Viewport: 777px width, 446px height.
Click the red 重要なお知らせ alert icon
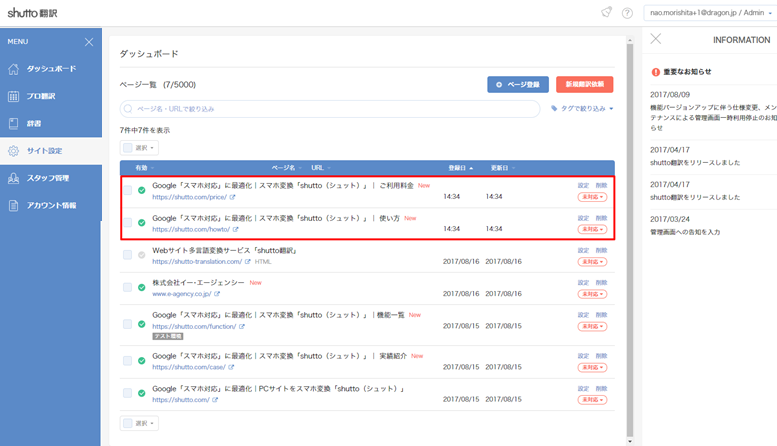[x=656, y=72]
